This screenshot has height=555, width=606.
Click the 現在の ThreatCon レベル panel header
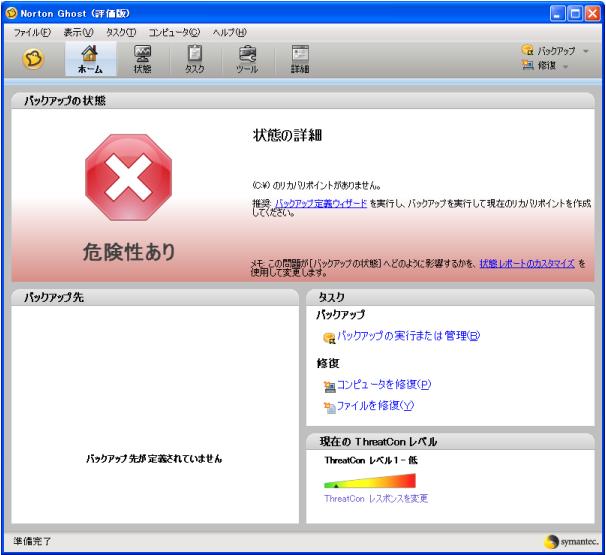click(450, 441)
